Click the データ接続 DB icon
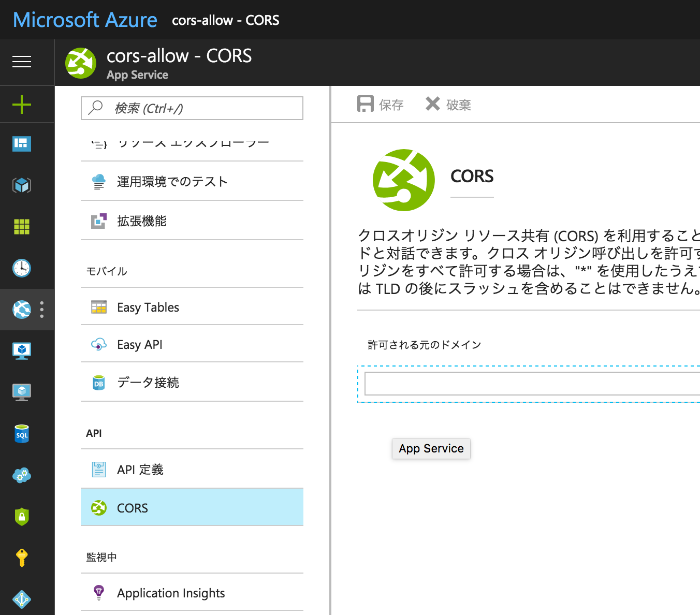The width and height of the screenshot is (700, 615). tap(98, 383)
